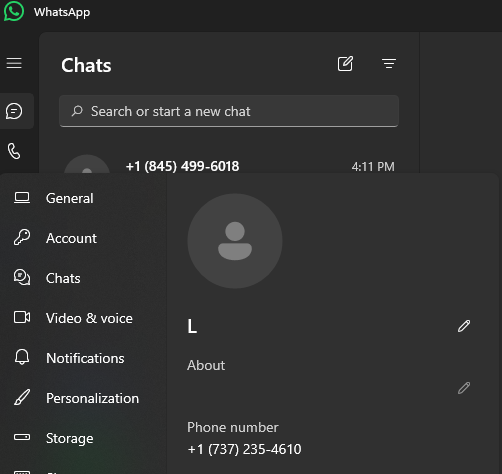Go to the Calls sidebar icon
Viewport: 502px width, 474px height.
pos(14,151)
